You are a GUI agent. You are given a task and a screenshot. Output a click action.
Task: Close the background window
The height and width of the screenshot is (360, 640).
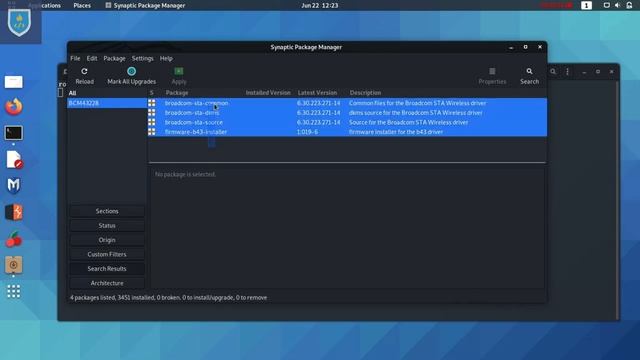pyautogui.click(x=611, y=71)
